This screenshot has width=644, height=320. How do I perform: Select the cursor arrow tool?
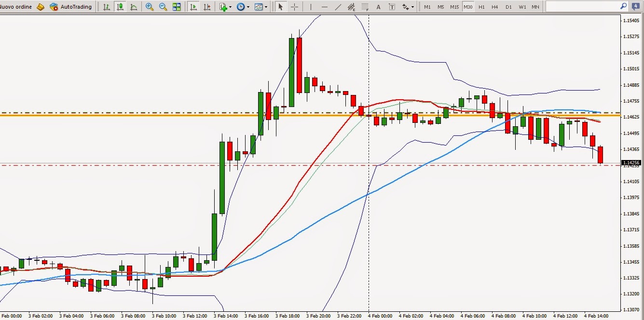click(x=281, y=7)
